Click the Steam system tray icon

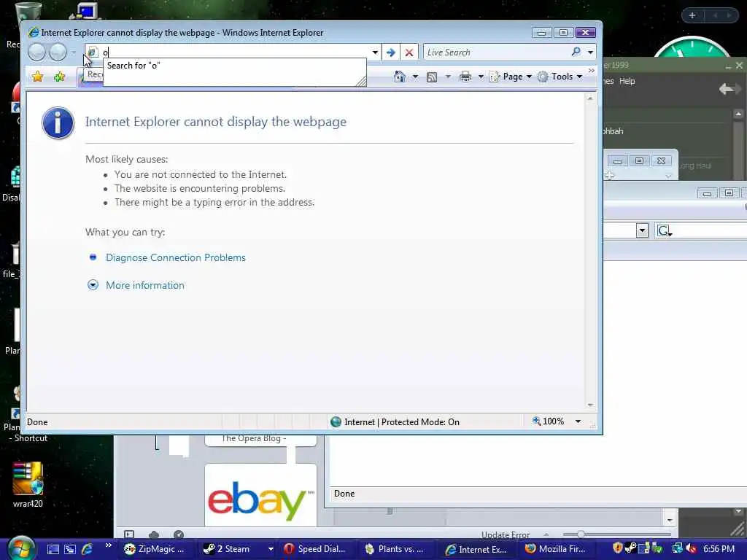pyautogui.click(x=631, y=548)
